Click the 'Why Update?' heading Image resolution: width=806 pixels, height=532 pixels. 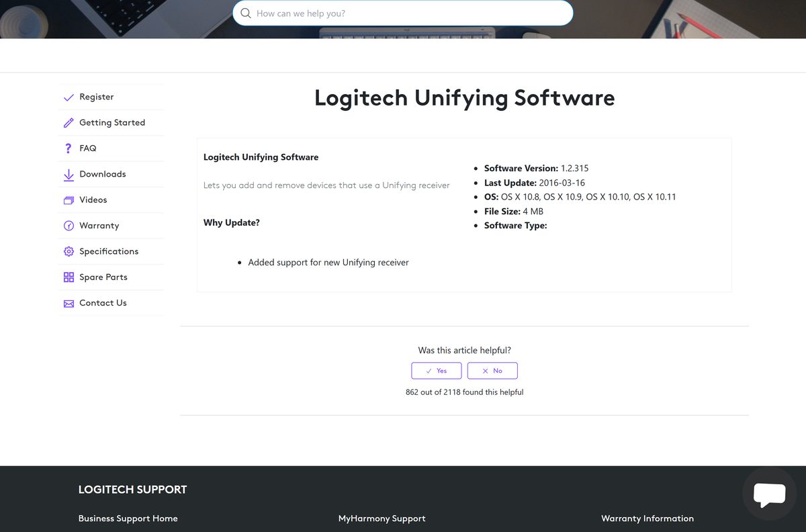[232, 223]
